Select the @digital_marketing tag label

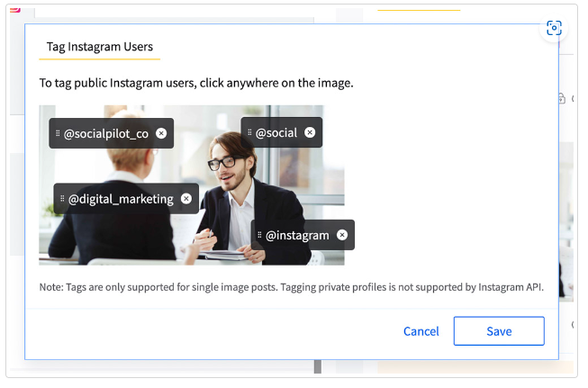click(x=121, y=199)
